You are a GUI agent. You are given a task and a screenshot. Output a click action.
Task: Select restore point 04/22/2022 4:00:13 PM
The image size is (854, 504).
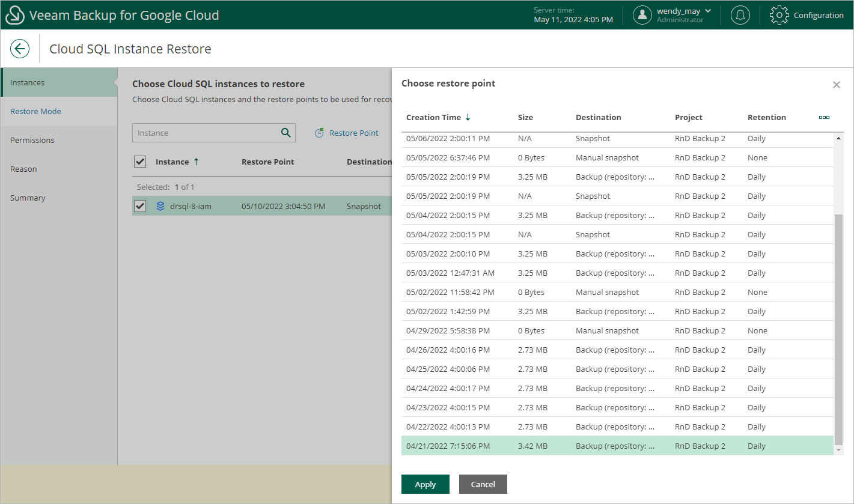point(617,427)
